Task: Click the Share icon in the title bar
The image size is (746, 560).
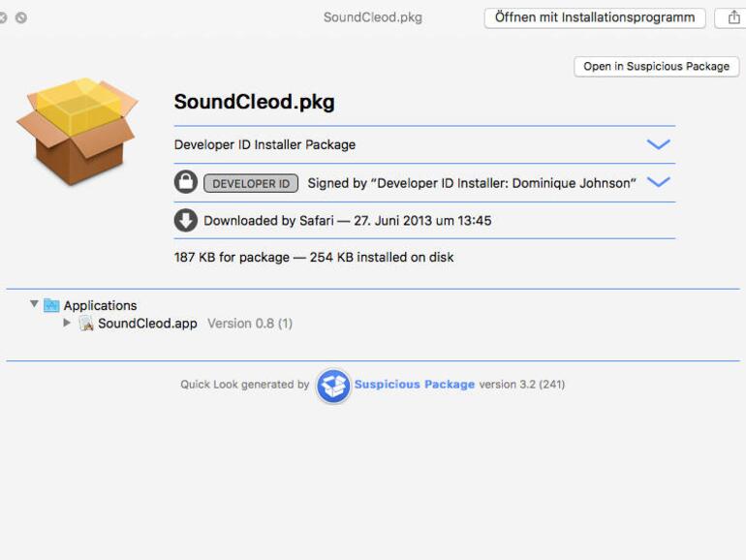Action: pos(733,17)
